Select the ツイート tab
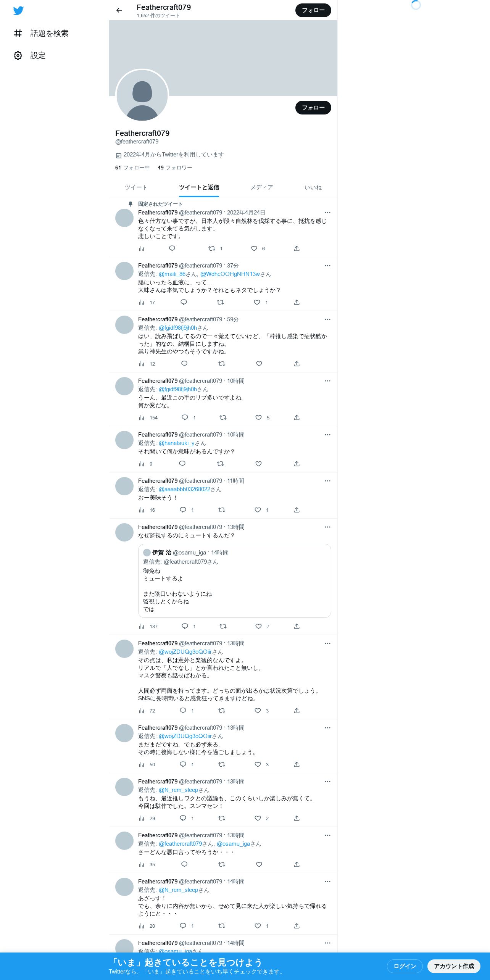This screenshot has width=490, height=980. pyautogui.click(x=136, y=187)
